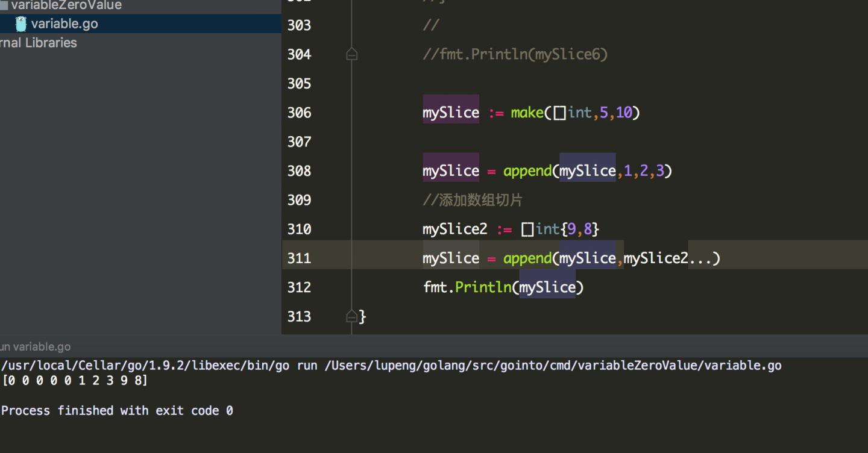Collapse the function fold marker on line 313
The image size is (868, 453).
[352, 316]
